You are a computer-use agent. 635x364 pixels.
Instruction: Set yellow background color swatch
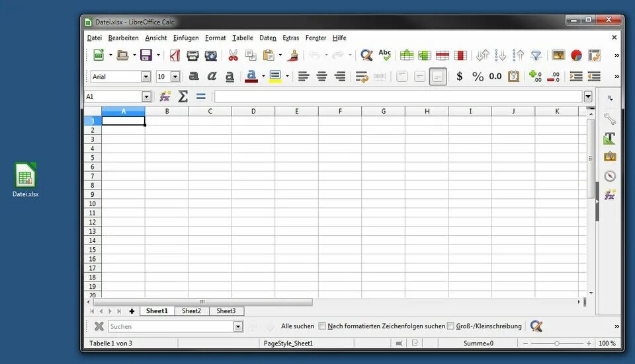click(275, 76)
